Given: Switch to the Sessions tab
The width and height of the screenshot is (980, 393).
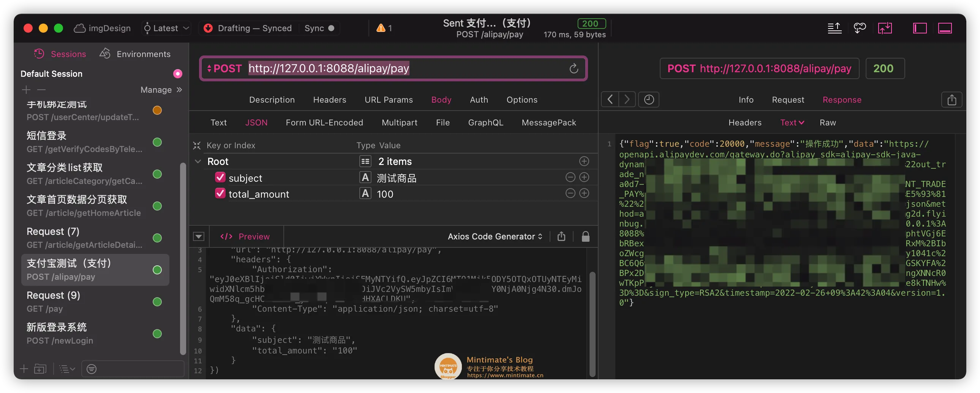Looking at the screenshot, I should [60, 54].
